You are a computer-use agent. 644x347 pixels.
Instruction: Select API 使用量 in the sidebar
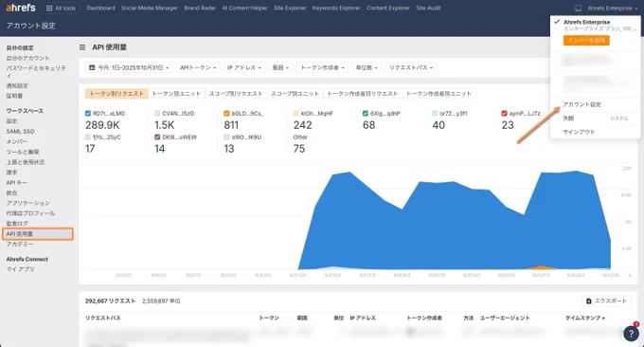click(37, 234)
